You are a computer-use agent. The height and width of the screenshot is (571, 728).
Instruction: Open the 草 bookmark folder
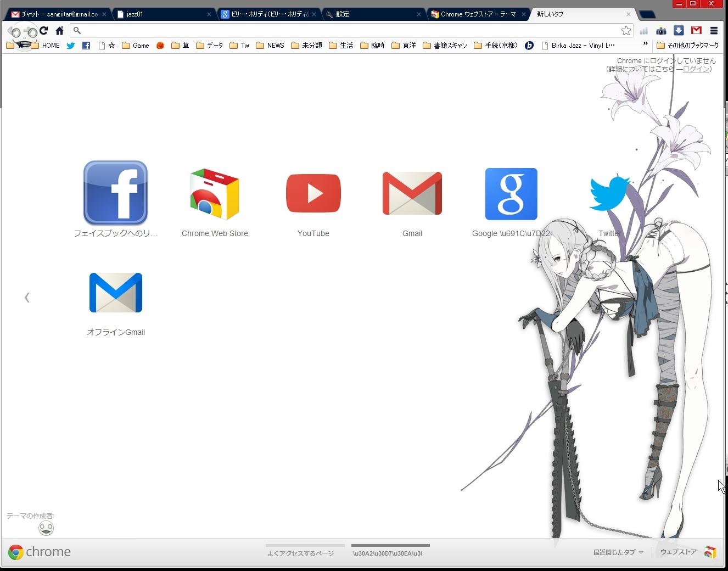point(180,46)
